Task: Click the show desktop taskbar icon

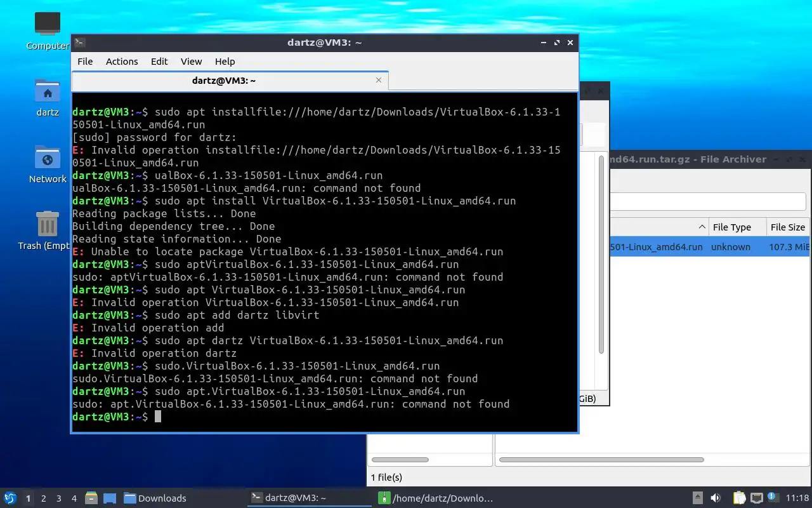Action: (x=110, y=498)
